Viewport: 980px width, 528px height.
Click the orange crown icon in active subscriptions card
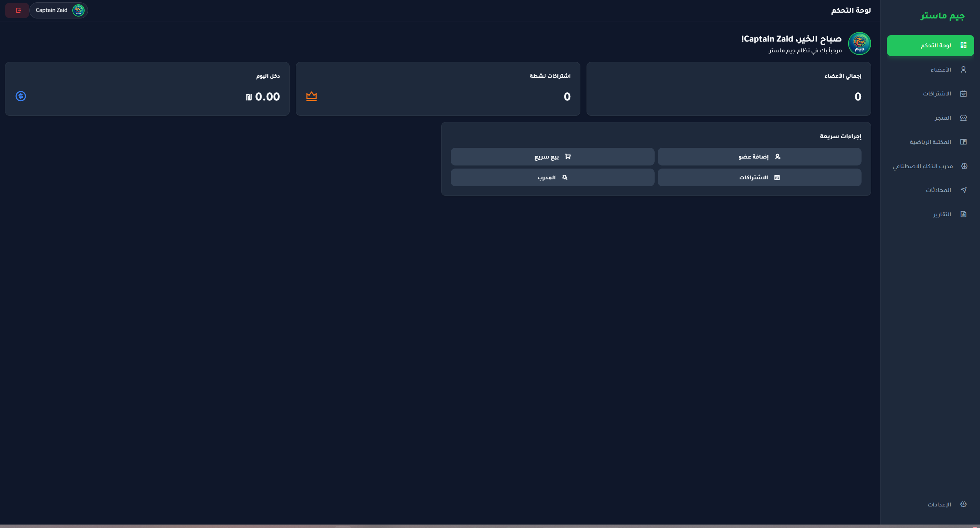(311, 96)
